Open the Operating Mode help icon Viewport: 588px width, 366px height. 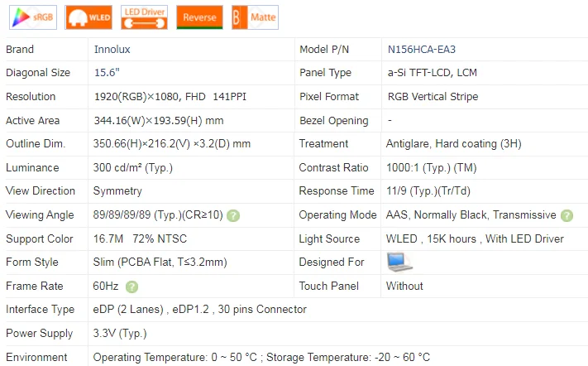[x=566, y=215]
